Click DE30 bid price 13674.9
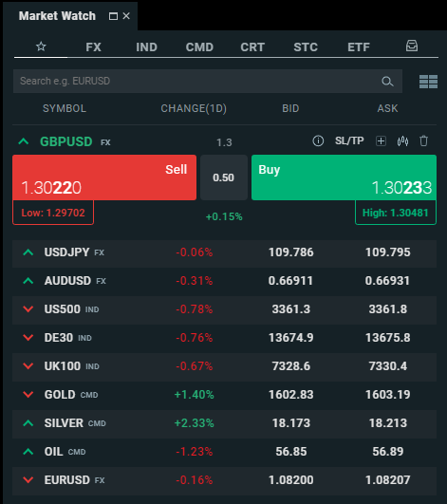Screen dimensions: 447x504 [x=291, y=338]
